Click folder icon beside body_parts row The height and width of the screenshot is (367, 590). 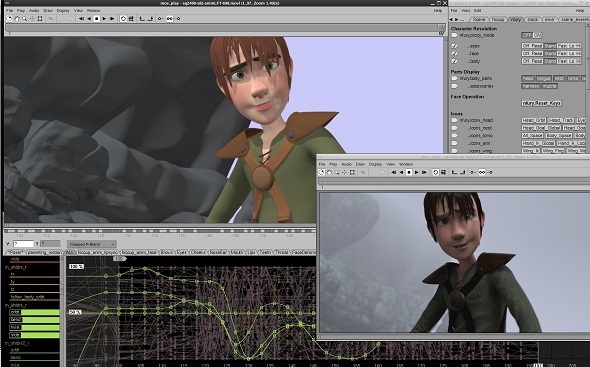(455, 78)
